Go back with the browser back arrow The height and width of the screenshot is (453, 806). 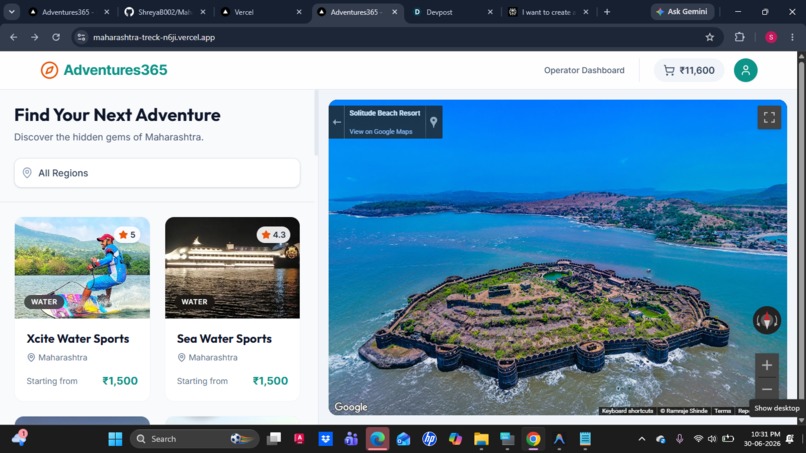tap(14, 37)
